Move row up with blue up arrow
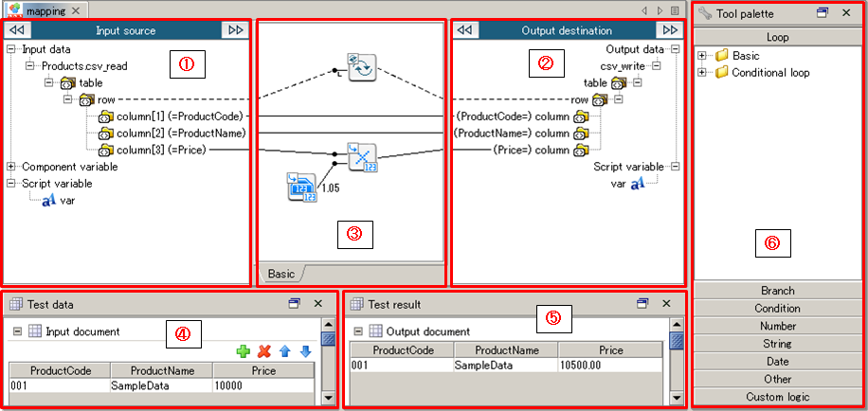Image resolution: width=868 pixels, height=411 pixels. pos(285,351)
